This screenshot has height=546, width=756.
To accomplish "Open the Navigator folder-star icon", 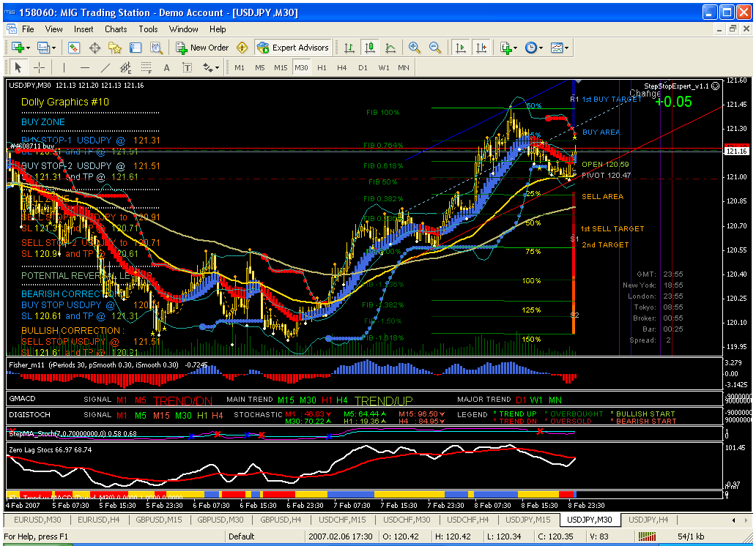I will [x=115, y=48].
